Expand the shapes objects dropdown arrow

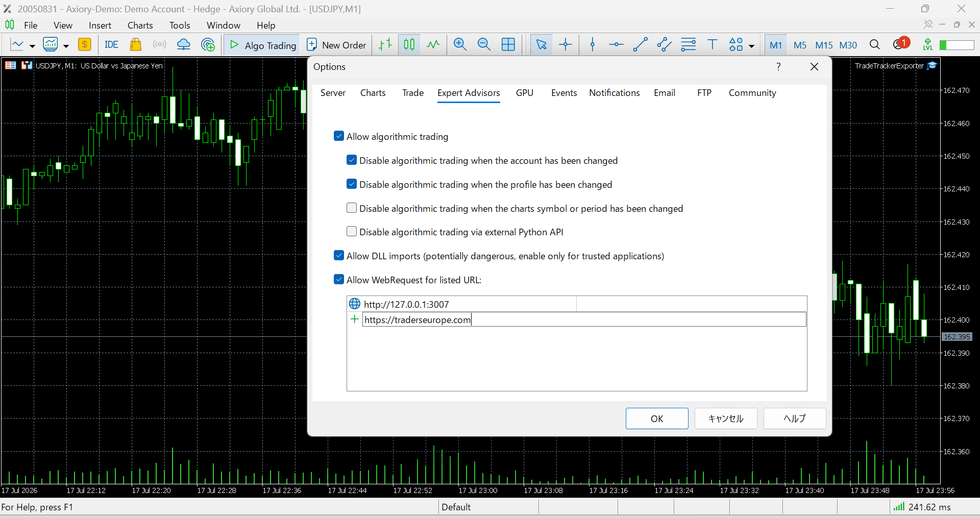(751, 46)
